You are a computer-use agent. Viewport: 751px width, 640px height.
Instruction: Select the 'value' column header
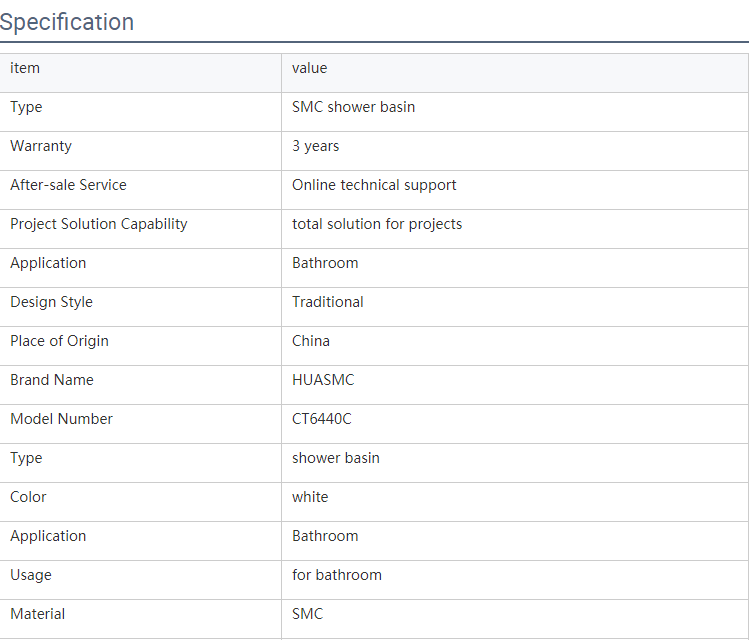(x=309, y=68)
